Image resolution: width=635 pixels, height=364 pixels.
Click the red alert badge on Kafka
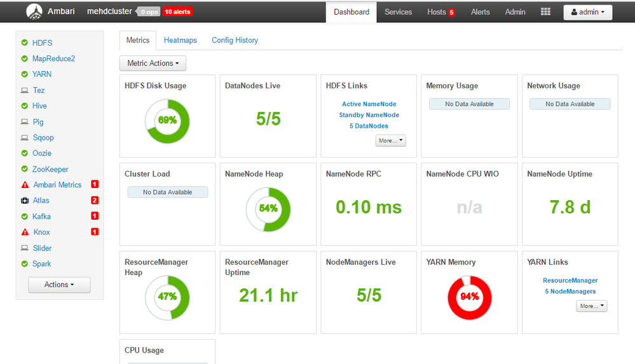pos(95,216)
